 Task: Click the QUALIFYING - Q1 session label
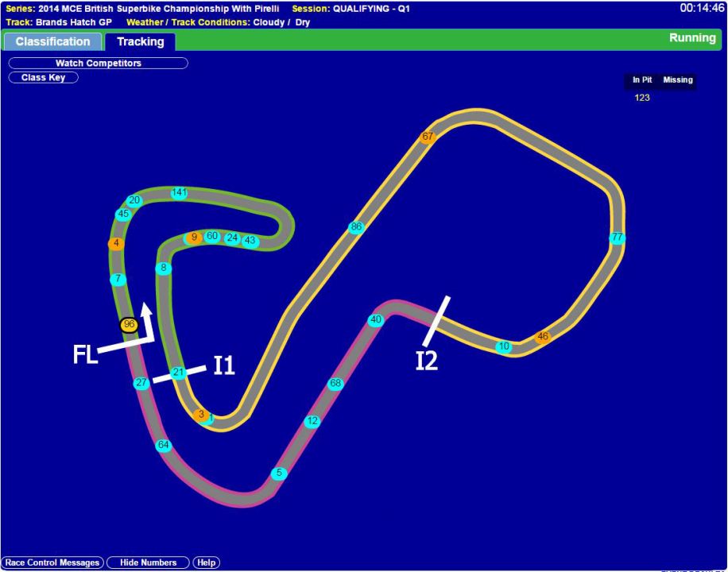(x=371, y=9)
